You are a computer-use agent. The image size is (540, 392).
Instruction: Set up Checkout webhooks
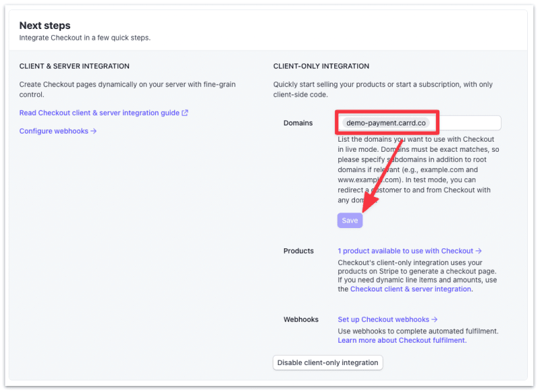(383, 319)
